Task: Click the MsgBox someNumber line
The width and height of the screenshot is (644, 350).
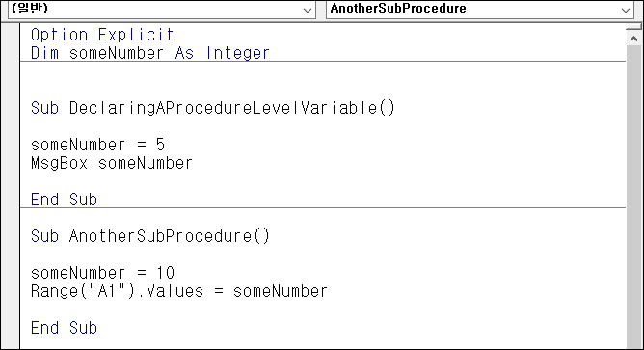Action: 111,163
